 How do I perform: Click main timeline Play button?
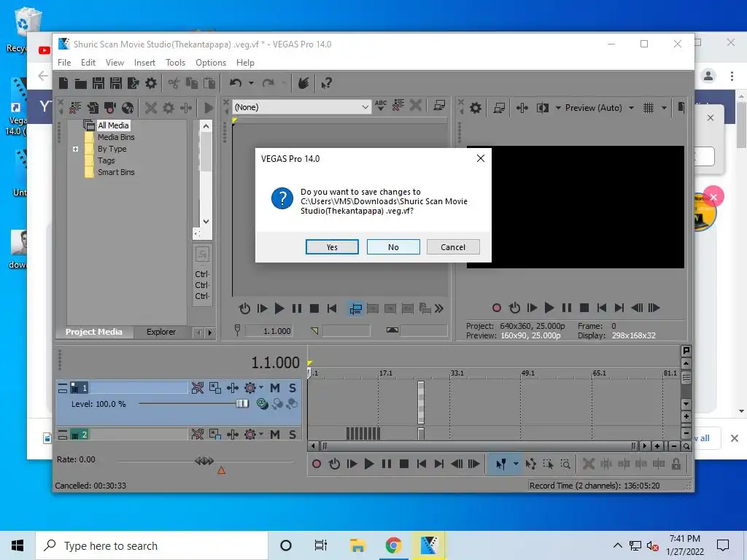coord(368,464)
